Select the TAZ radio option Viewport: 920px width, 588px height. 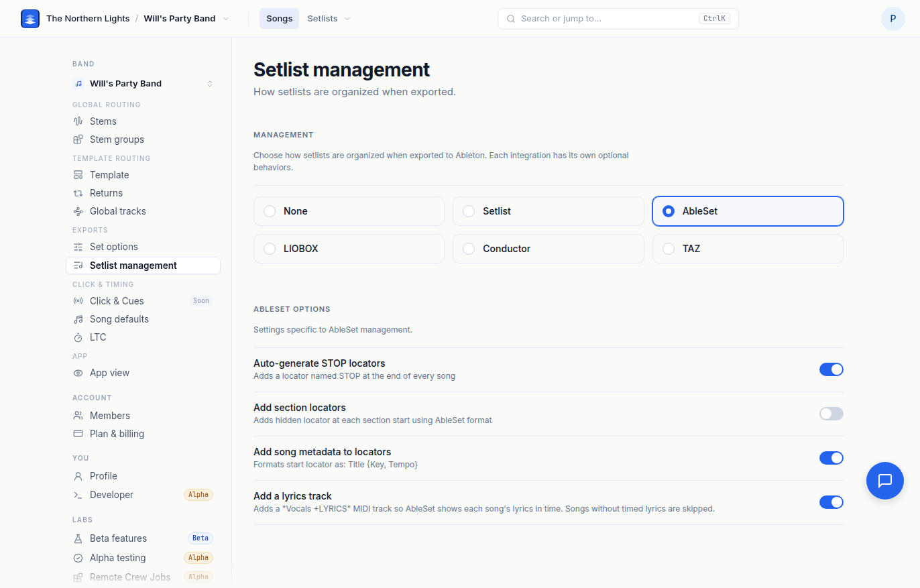pyautogui.click(x=748, y=249)
